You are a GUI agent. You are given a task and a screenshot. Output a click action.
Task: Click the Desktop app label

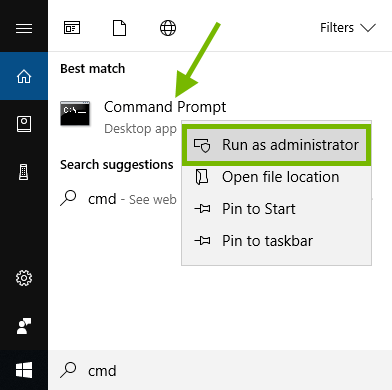coord(140,129)
